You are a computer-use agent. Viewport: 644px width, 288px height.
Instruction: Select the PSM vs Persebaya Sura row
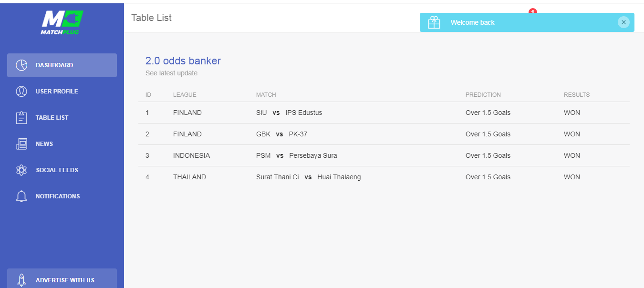296,156
